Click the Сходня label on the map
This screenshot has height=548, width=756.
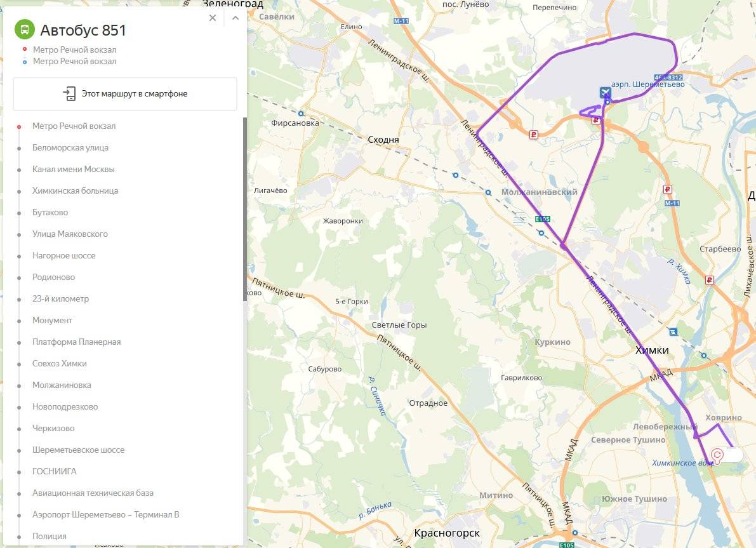click(383, 140)
